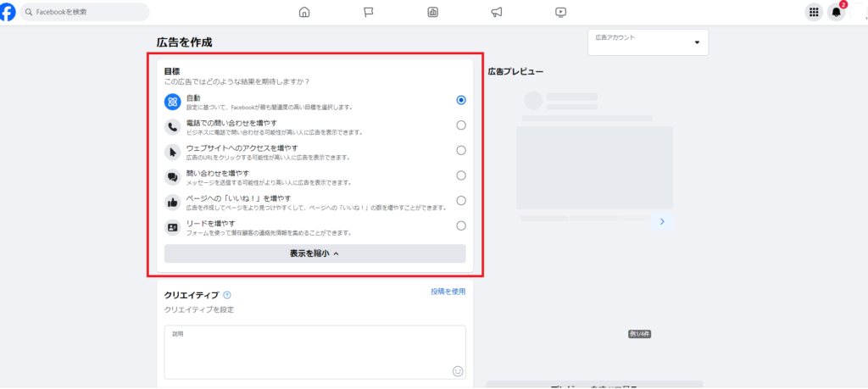Select ウェブサイトへのアクセスを増やす radio button

[x=461, y=151]
